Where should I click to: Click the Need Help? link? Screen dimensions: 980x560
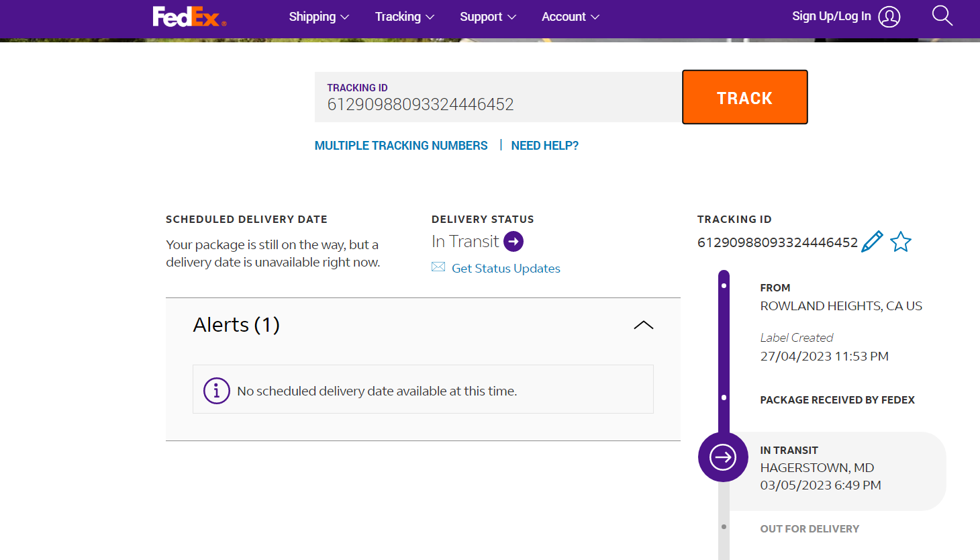click(x=544, y=146)
